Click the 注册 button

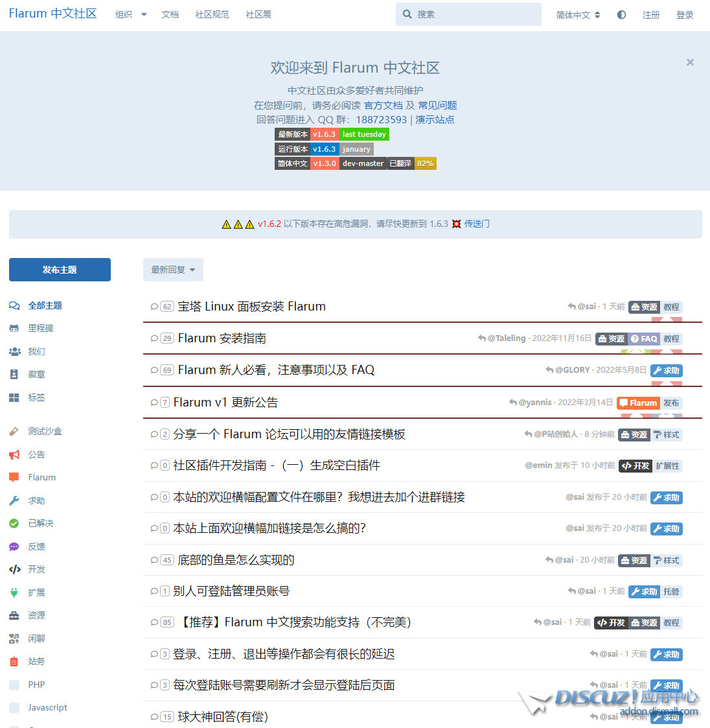click(650, 15)
